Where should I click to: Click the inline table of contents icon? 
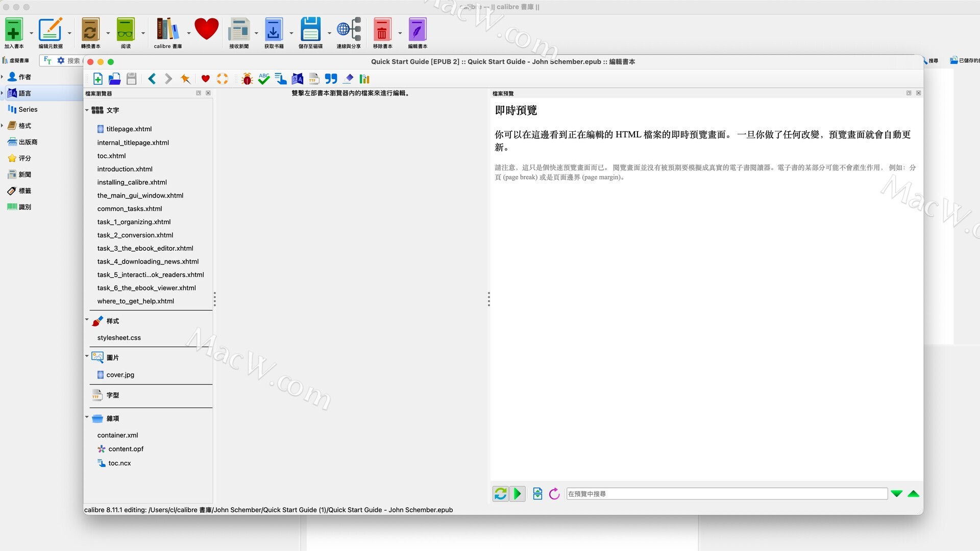click(281, 79)
